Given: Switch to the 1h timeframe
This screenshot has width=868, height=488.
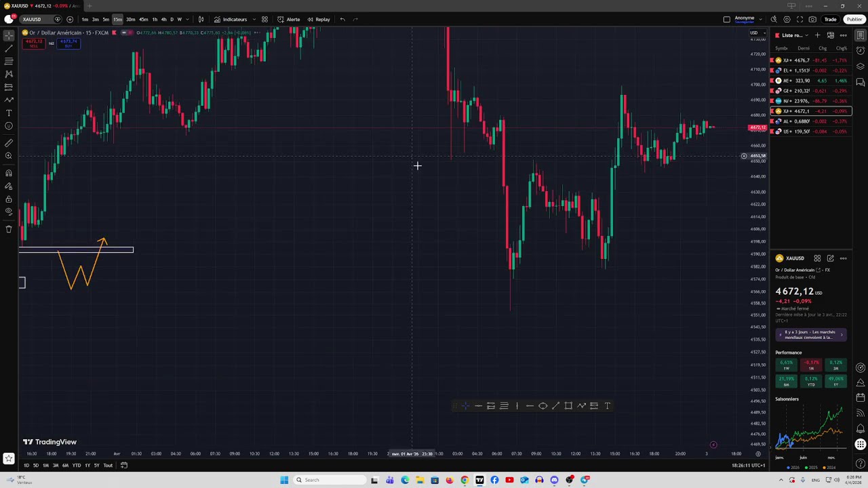Looking at the screenshot, I should 155,19.
